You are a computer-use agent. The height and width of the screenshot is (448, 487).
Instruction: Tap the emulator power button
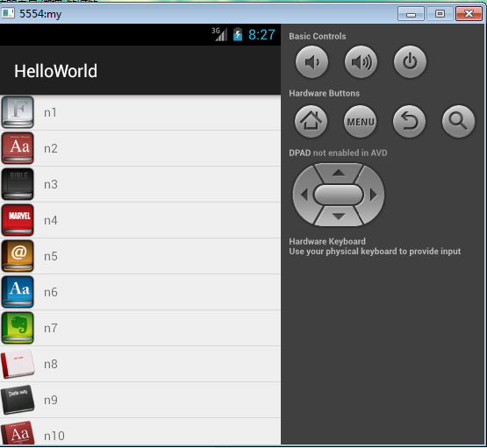click(x=410, y=61)
